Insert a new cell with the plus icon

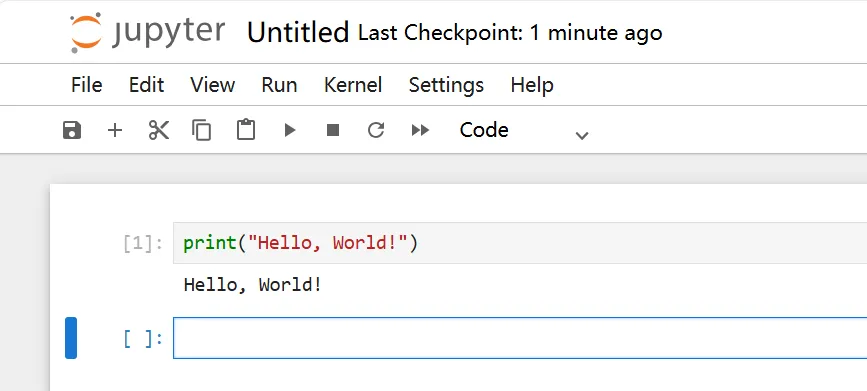pos(114,131)
